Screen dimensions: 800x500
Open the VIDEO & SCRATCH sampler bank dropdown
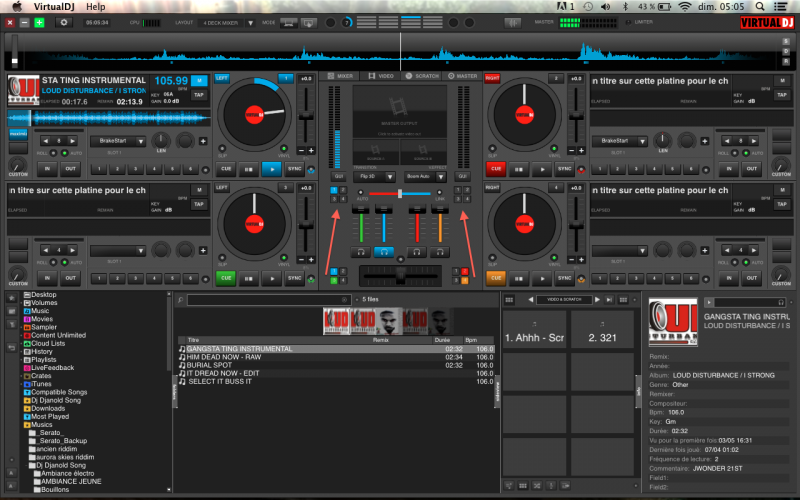click(564, 300)
